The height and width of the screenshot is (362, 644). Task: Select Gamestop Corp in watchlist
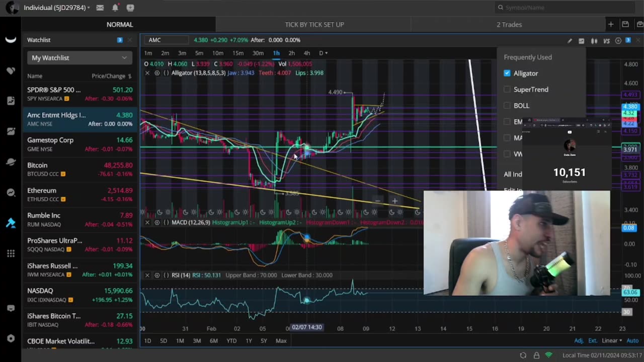79,144
